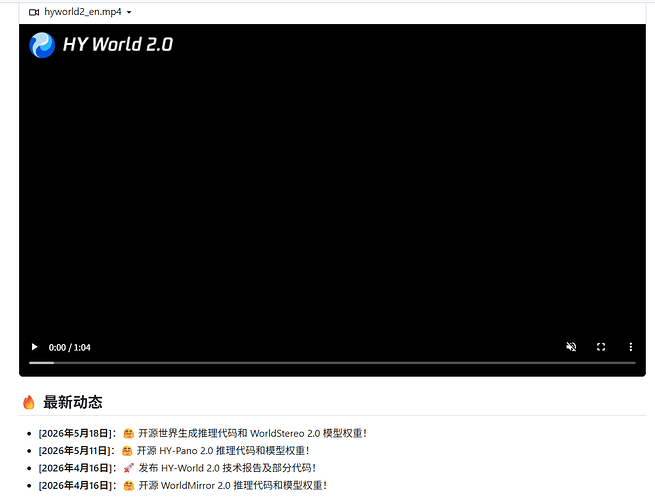The height and width of the screenshot is (500, 655).
Task: Click the video camera file icon
Action: click(x=34, y=12)
